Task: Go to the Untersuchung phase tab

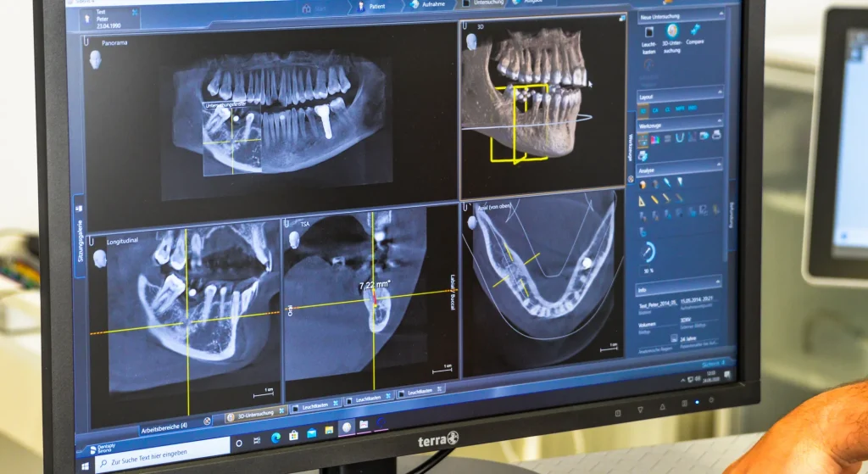Action: click(482, 3)
